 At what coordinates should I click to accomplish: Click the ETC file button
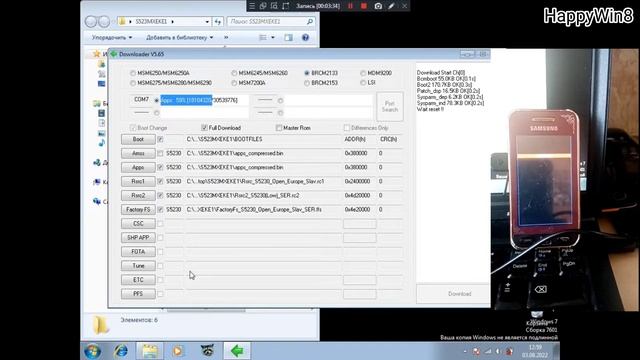coord(138,280)
